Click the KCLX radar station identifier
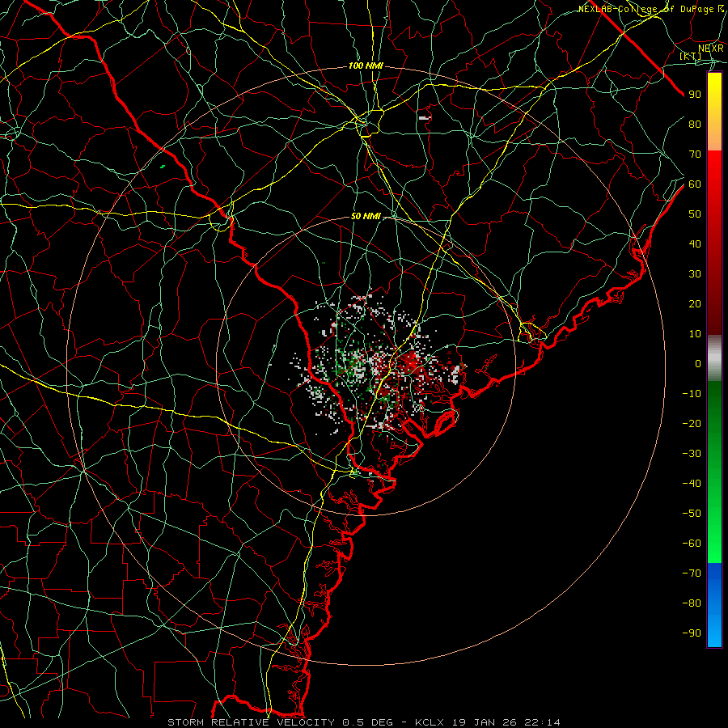This screenshot has width=728, height=728. 430,722
